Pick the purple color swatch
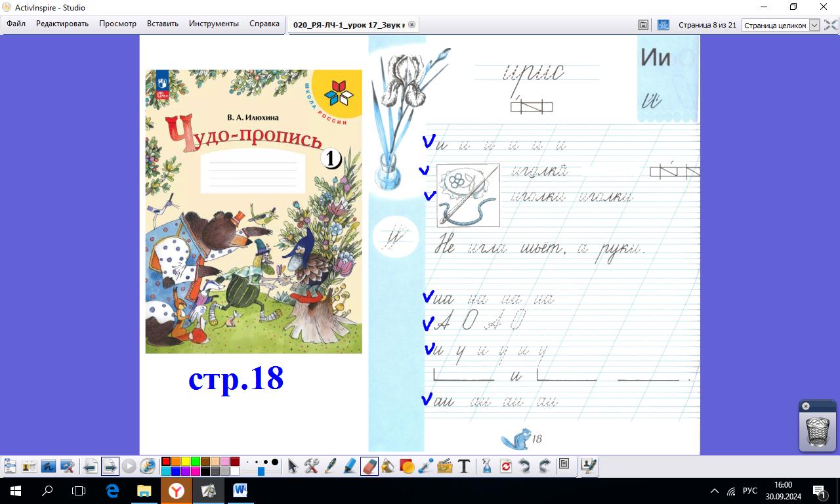The width and height of the screenshot is (840, 504). (186, 471)
